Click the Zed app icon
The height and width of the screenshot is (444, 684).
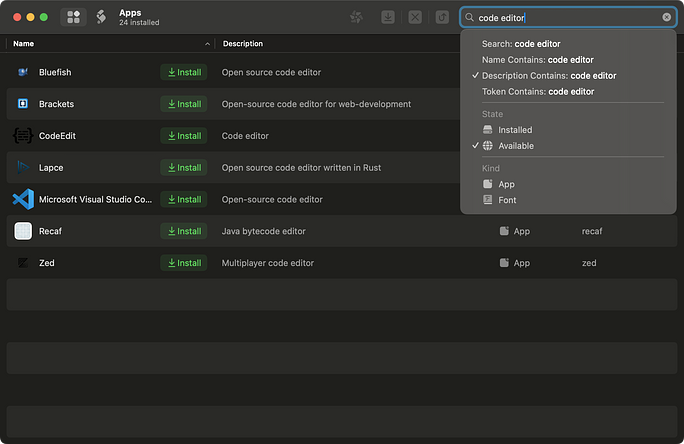click(x=23, y=263)
